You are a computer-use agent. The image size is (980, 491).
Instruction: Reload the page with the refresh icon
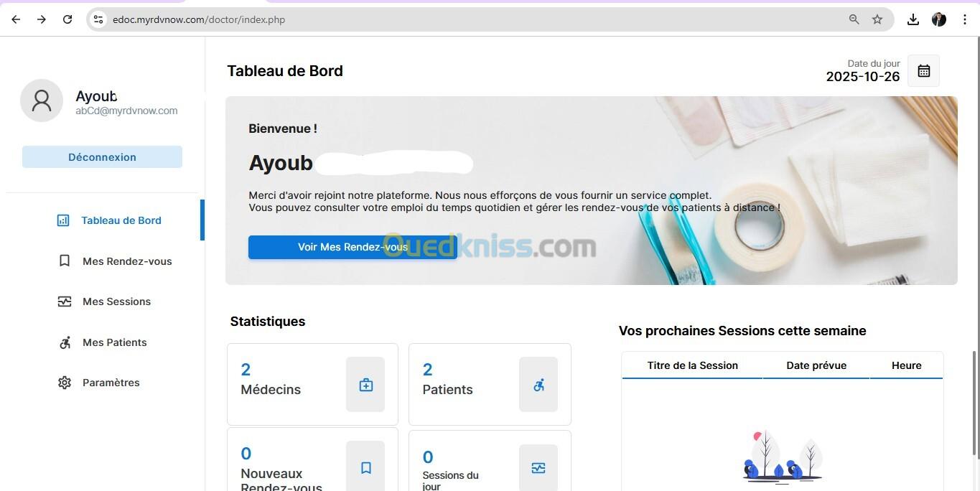point(67,19)
